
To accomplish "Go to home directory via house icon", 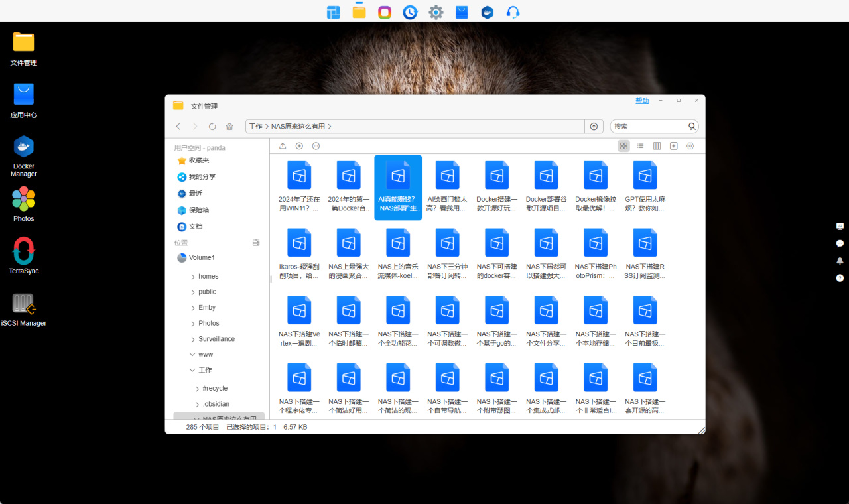I will click(229, 126).
